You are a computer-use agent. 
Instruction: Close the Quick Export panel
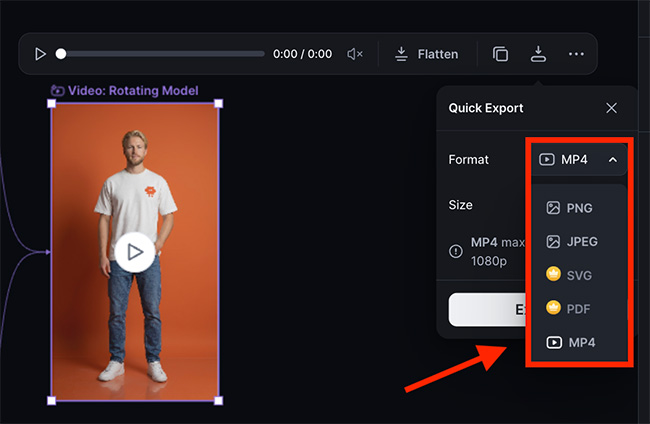click(x=611, y=108)
